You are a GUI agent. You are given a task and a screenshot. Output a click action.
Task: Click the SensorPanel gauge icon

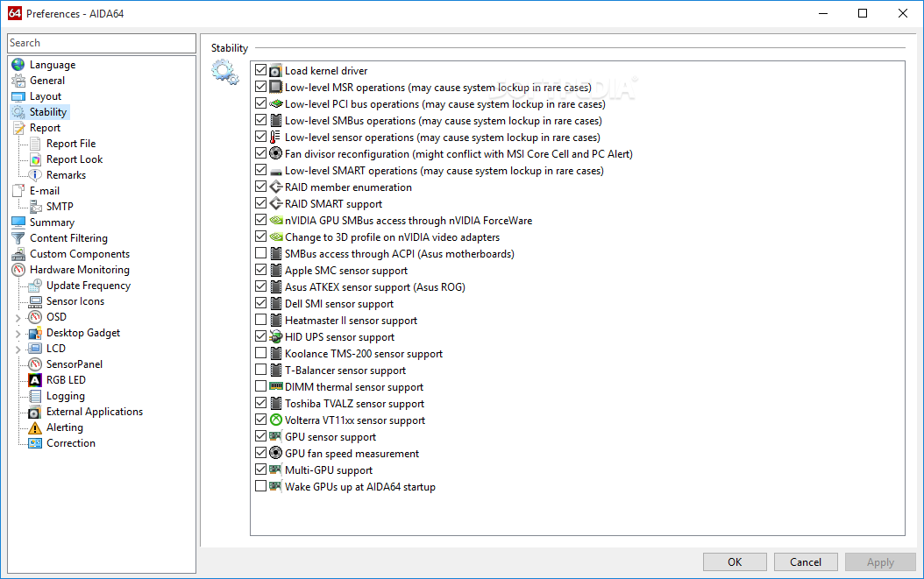pyautogui.click(x=35, y=364)
